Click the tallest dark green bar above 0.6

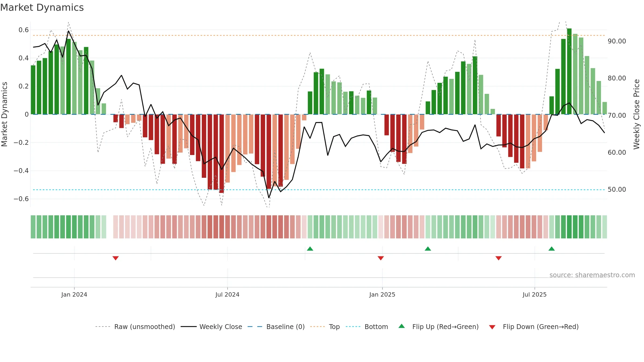[x=569, y=71]
